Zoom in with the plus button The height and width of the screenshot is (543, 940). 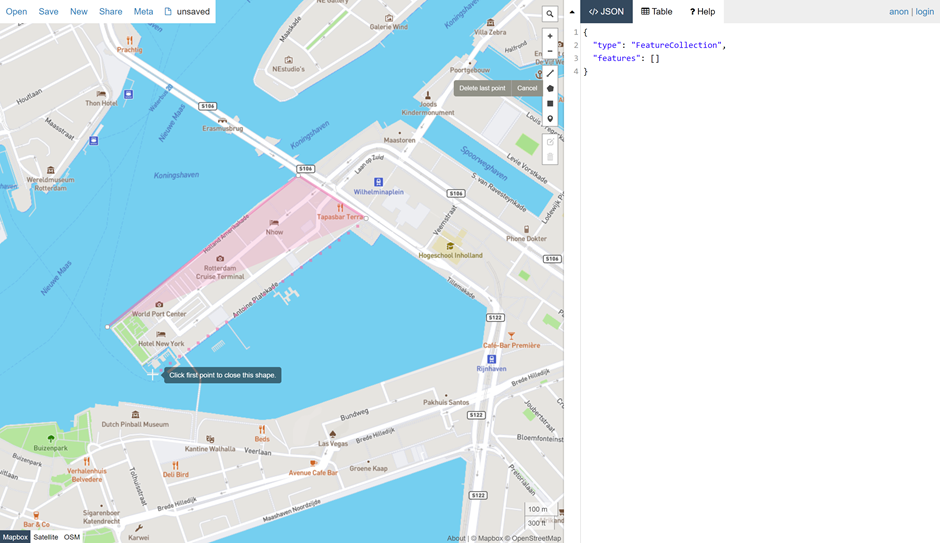[550, 36]
